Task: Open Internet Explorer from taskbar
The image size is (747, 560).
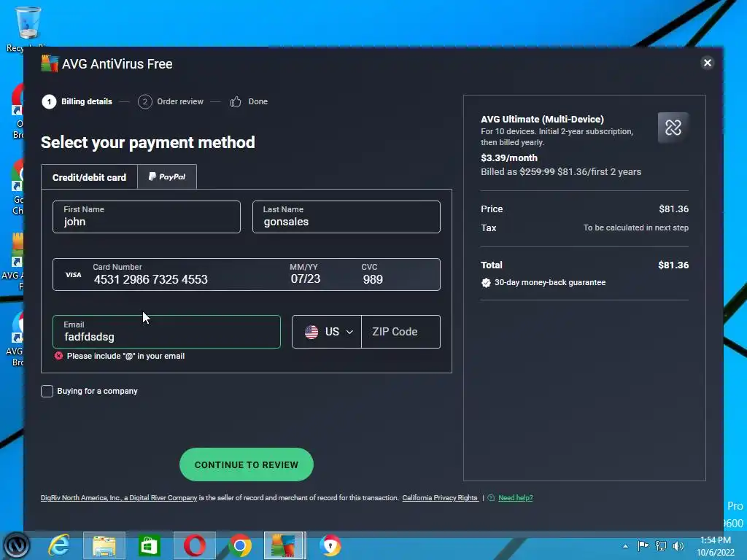Action: (x=60, y=545)
